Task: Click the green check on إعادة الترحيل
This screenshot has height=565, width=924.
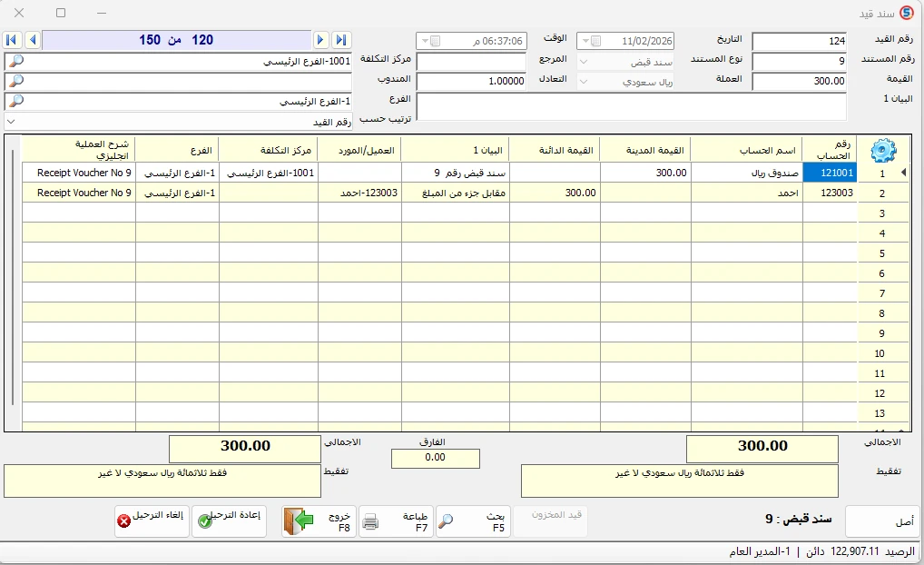Action: tap(204, 521)
